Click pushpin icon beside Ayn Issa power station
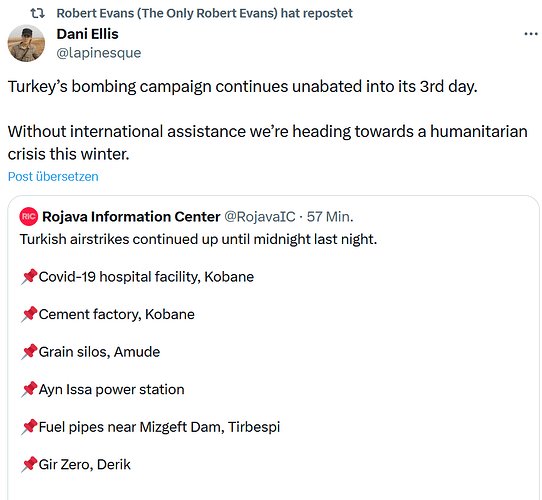Image resolution: width=542 pixels, height=500 pixels. click(x=29, y=389)
